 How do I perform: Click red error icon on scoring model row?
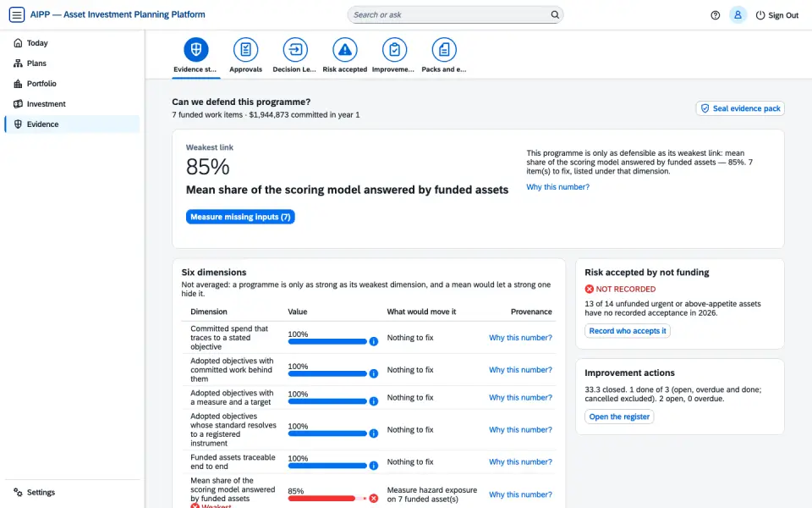coord(373,498)
